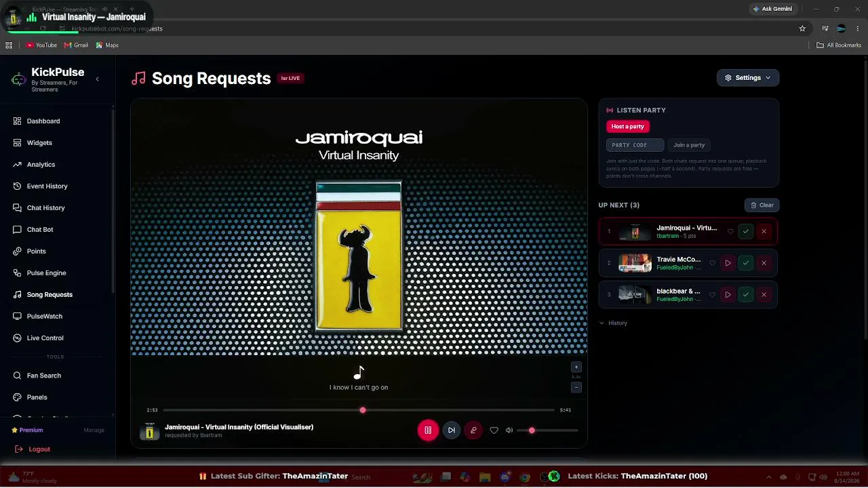This screenshot has width=868, height=488.
Task: Select Event History in sidebar
Action: tap(47, 186)
